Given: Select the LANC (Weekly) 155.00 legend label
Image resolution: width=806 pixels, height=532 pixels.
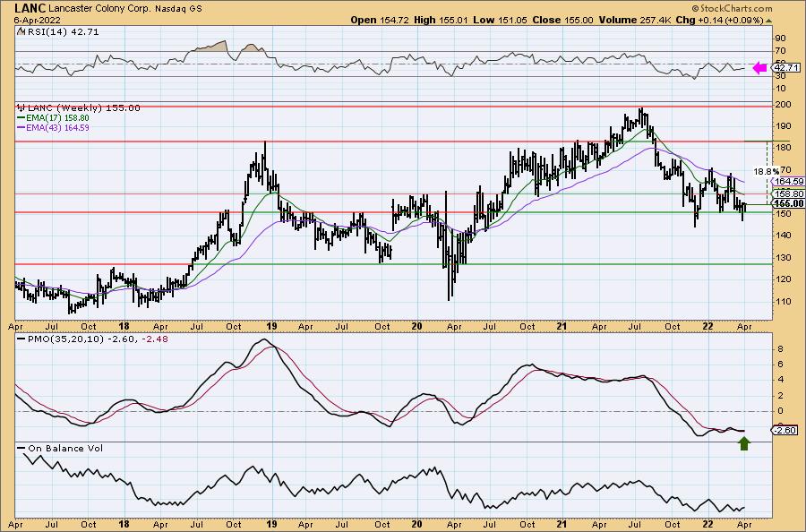Looking at the screenshot, I should 83,108.
